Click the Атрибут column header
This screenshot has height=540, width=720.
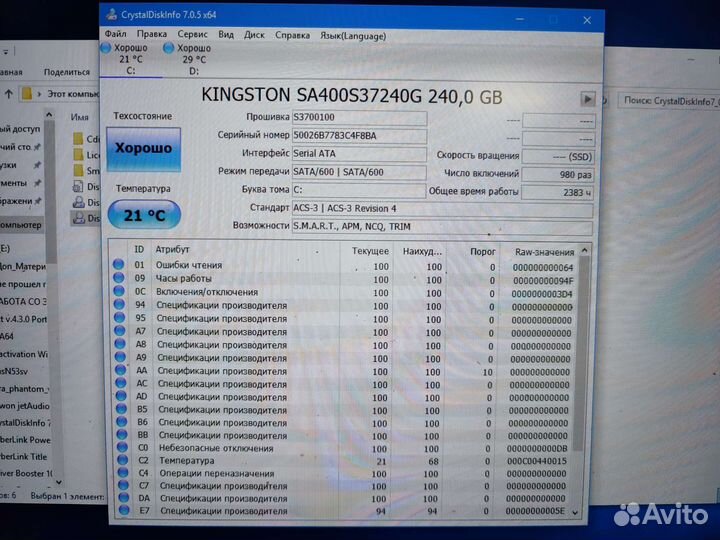pos(173,249)
